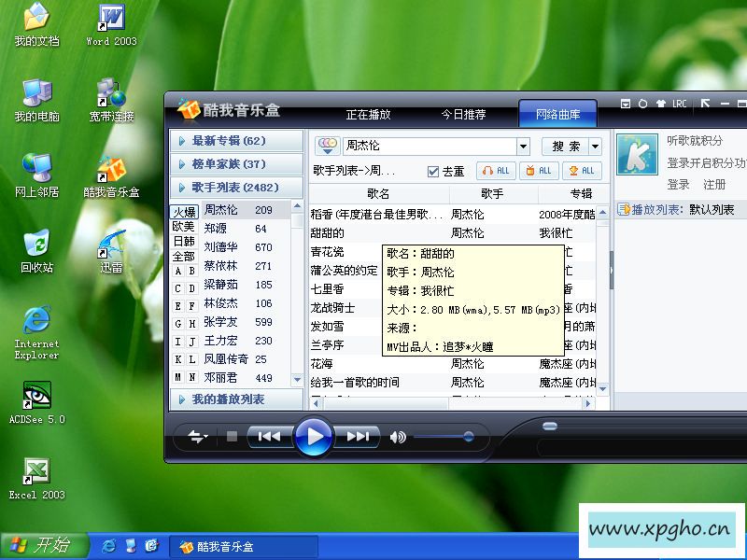
Task: Switch to the 今日推荐 tab
Action: coord(463,114)
